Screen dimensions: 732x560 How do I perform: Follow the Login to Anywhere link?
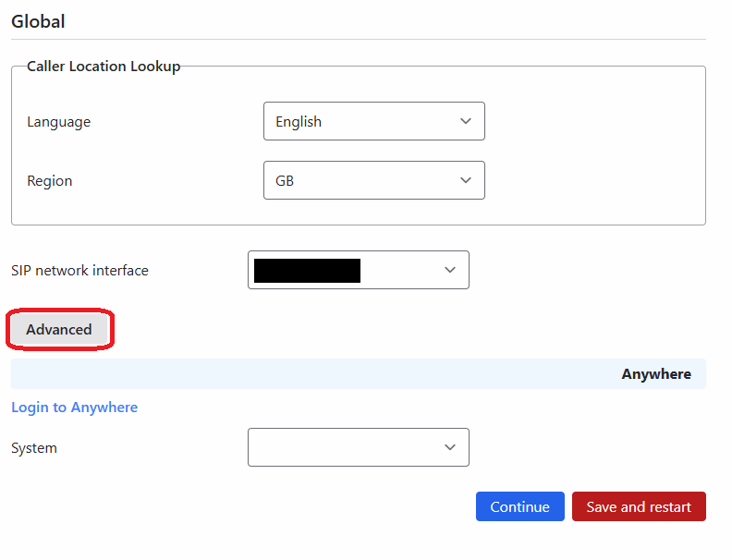74,408
